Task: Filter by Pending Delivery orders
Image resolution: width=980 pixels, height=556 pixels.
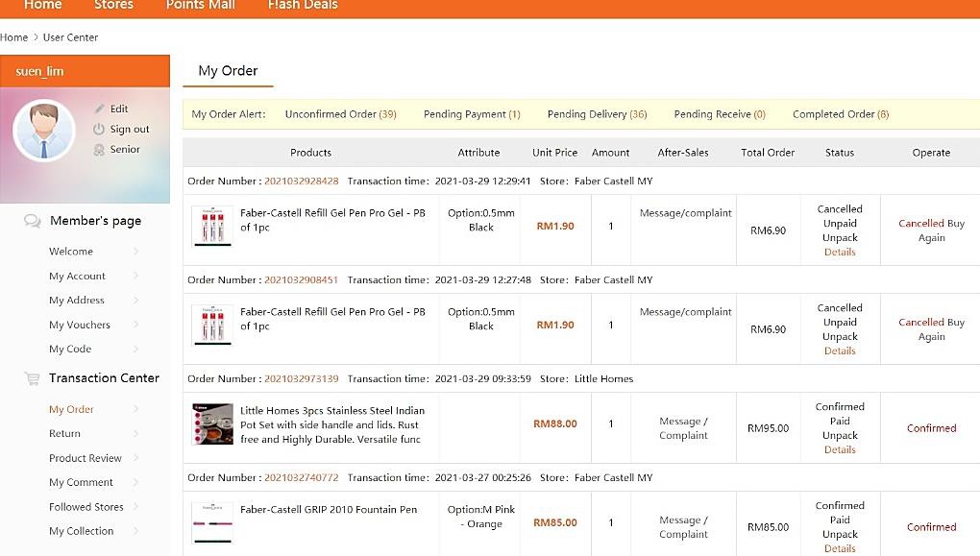Action: [597, 114]
